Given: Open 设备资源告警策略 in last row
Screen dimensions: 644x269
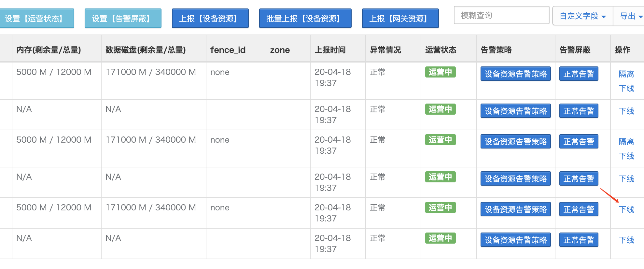Looking at the screenshot, I should pos(515,240).
